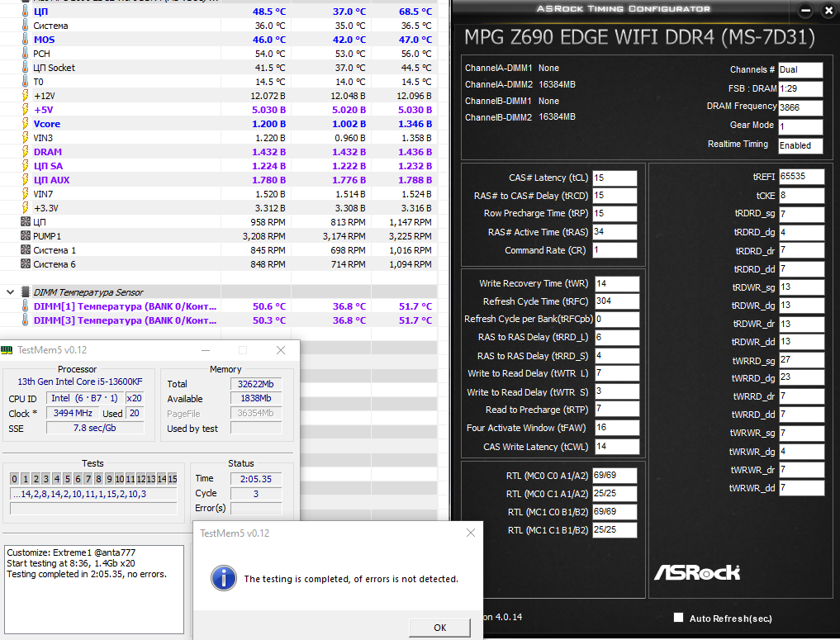Click TestMem5 title bar memory icon
Viewport: 840px width, 640px height.
(7, 349)
